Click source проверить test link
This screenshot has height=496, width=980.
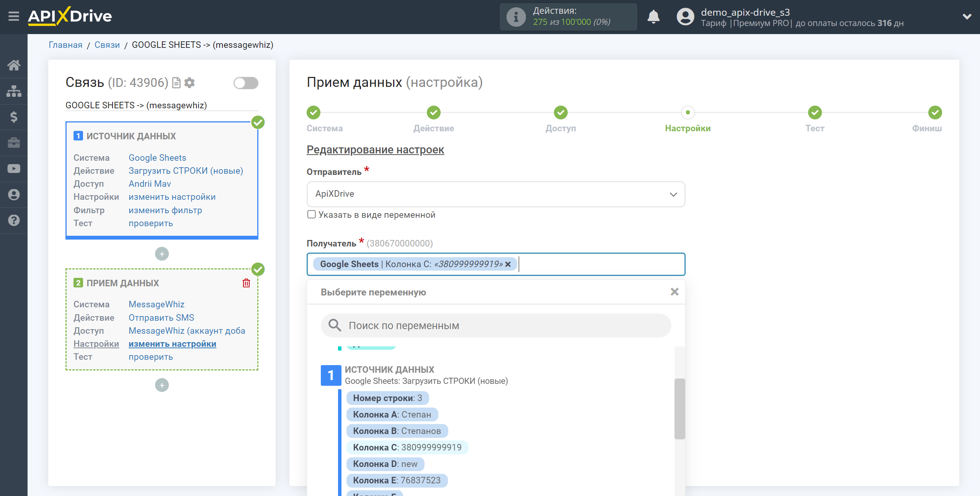click(x=150, y=223)
